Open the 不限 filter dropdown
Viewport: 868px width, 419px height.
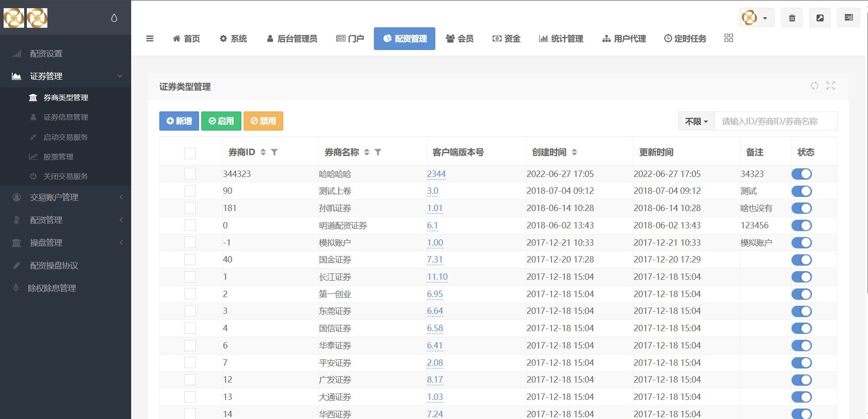[x=696, y=121]
